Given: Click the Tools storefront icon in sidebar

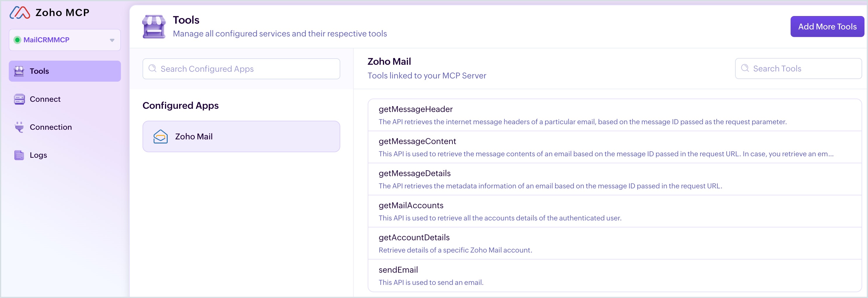Looking at the screenshot, I should click(x=19, y=71).
